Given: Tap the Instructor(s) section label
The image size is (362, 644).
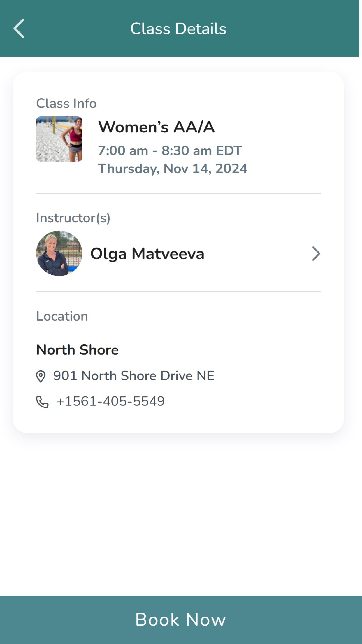Looking at the screenshot, I should pyautogui.click(x=73, y=218).
